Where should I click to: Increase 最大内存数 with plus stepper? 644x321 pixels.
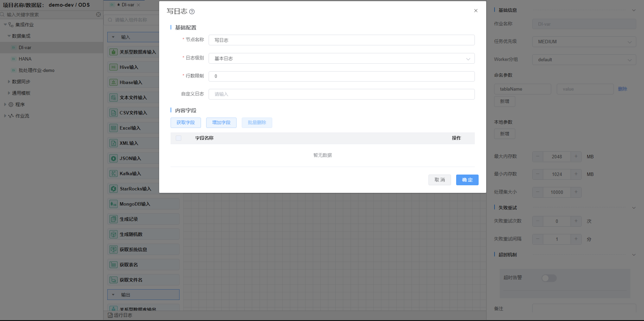576,156
